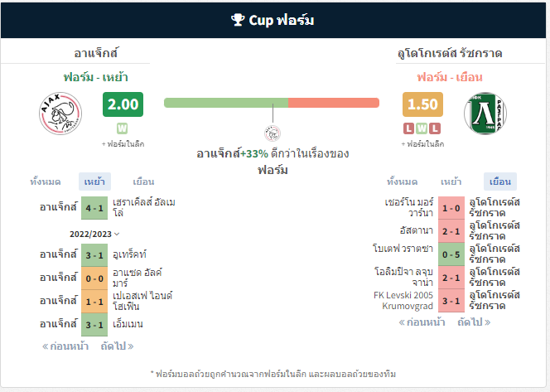The width and height of the screenshot is (550, 392).
Task: Click Ludogorets' last red L badge
Action: 435,128
